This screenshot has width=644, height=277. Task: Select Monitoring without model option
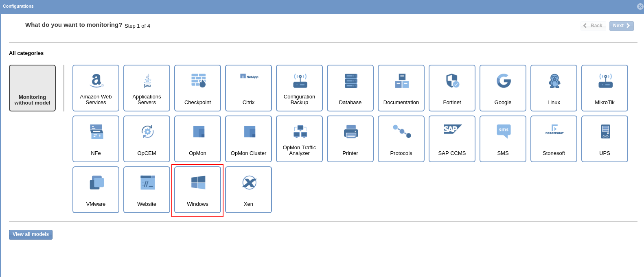click(x=32, y=88)
